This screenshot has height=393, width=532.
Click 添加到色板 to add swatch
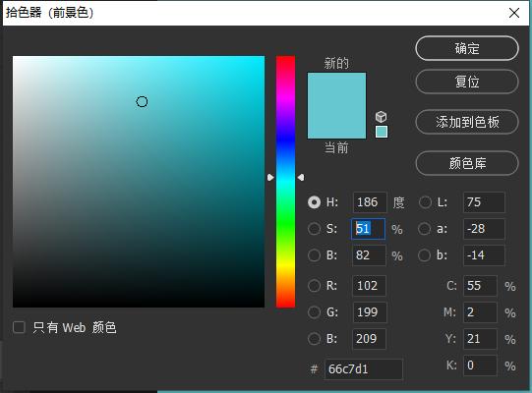tap(467, 122)
